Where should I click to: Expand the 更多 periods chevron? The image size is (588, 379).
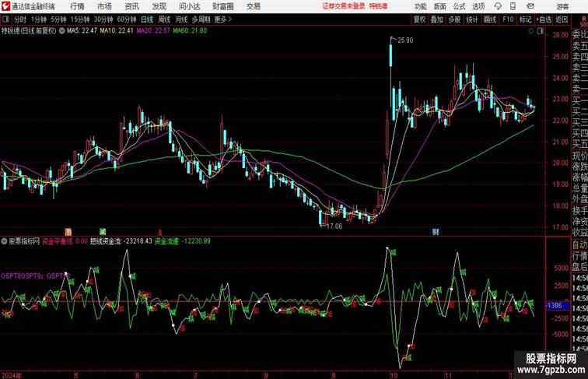click(x=222, y=19)
